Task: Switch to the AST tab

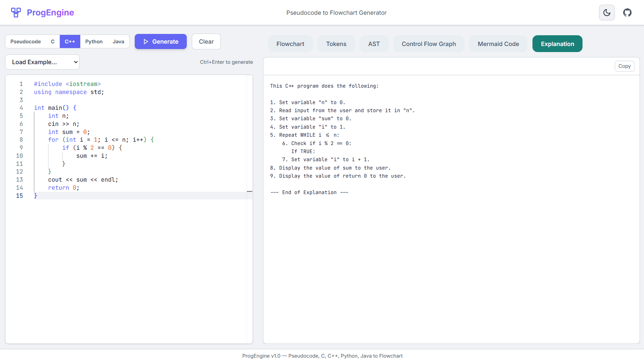Action: (374, 44)
